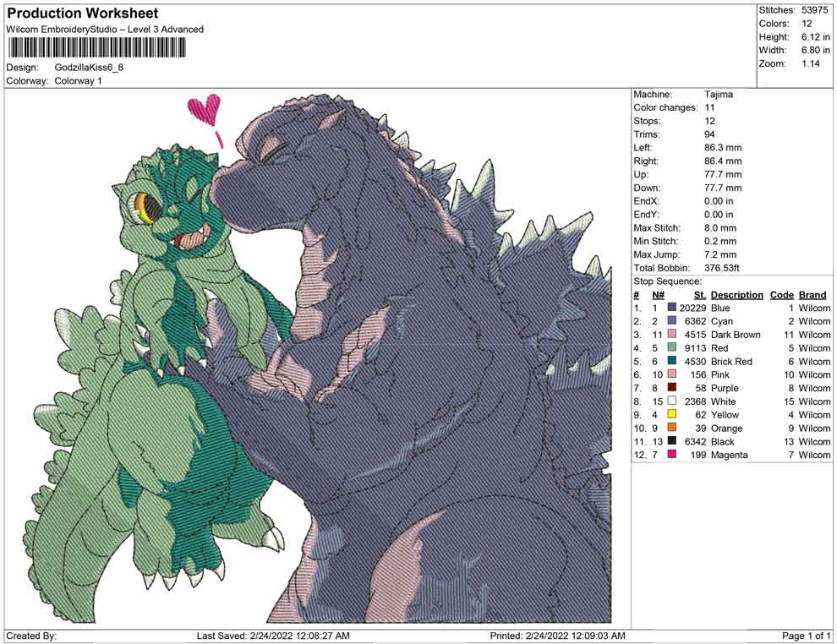The height and width of the screenshot is (644, 837).
Task: Click the Orange thread color swatch
Action: click(x=671, y=428)
